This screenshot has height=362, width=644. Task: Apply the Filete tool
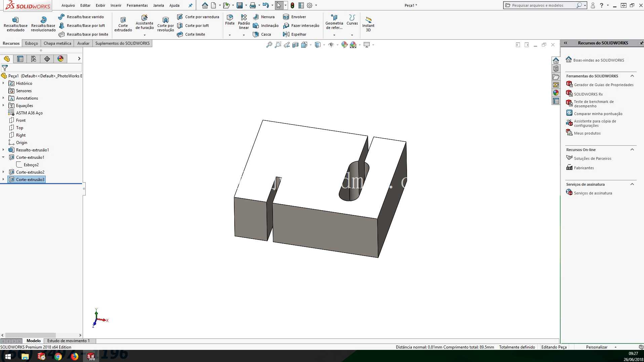pos(230,20)
